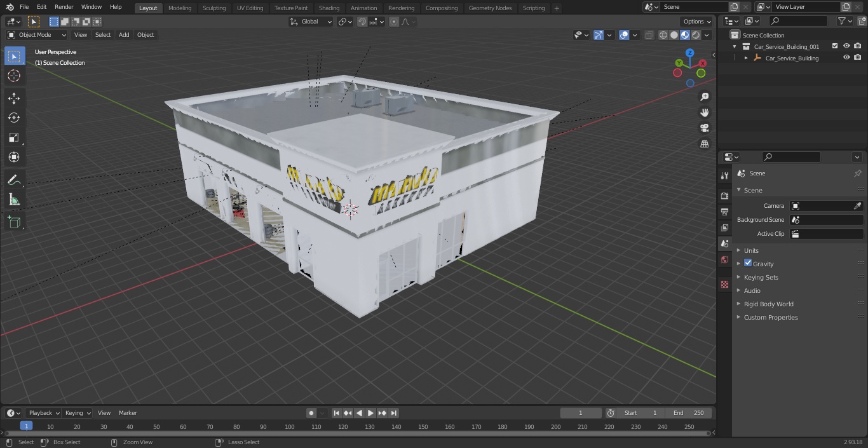Open the Render properties tab
868x448 pixels.
(x=724, y=196)
